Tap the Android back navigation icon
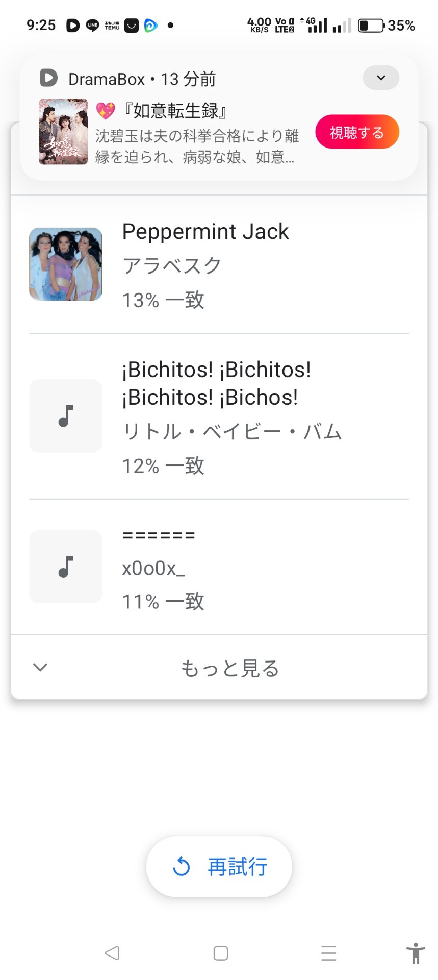This screenshot has width=438, height=980. point(112,953)
